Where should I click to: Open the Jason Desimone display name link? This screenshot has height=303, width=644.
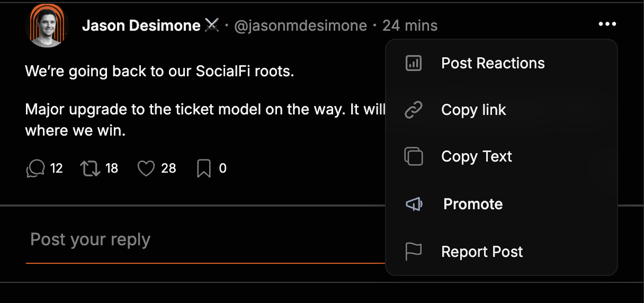pos(141,25)
